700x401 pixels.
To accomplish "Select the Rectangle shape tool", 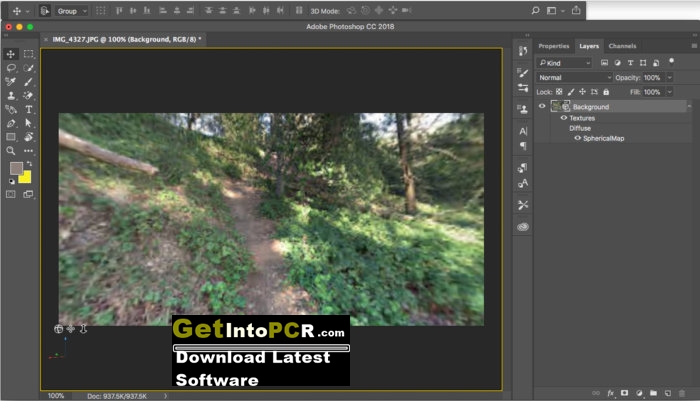I will [x=11, y=137].
